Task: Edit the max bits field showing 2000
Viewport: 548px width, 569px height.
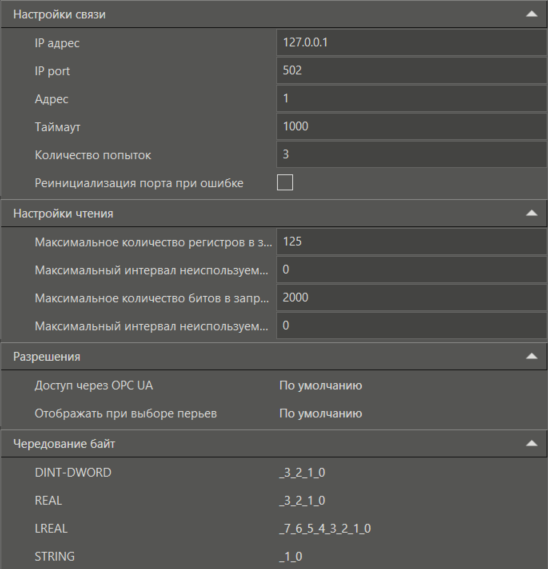Action: click(x=412, y=298)
